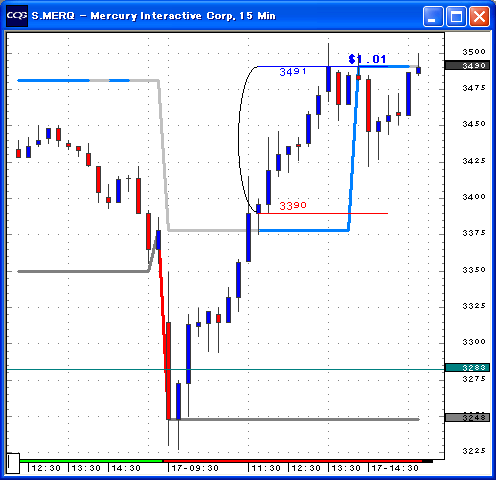Click the 14:30 time axis label
This screenshot has width=496, height=480.
[126, 468]
